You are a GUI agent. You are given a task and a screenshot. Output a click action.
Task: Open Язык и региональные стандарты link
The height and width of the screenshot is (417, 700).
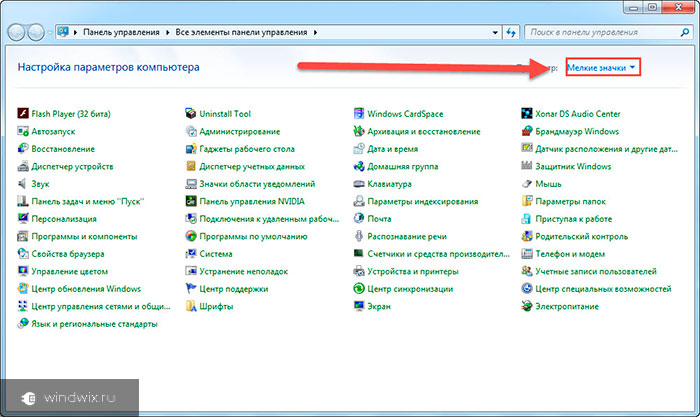click(x=94, y=324)
